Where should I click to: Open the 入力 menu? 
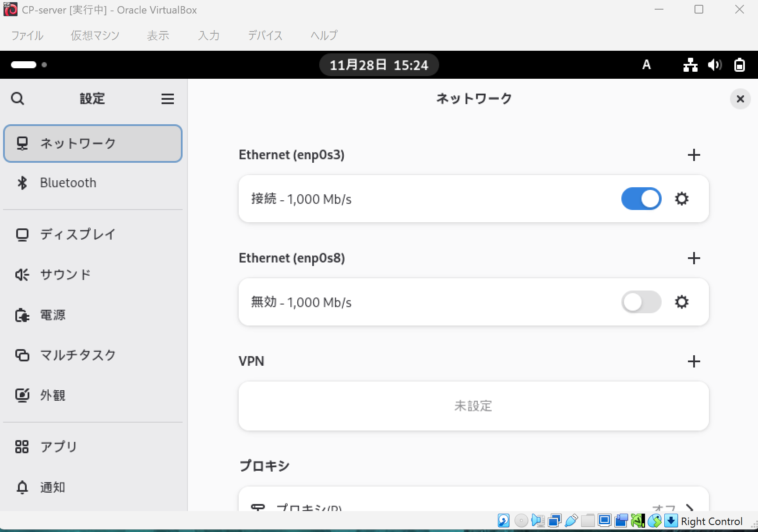click(x=208, y=35)
